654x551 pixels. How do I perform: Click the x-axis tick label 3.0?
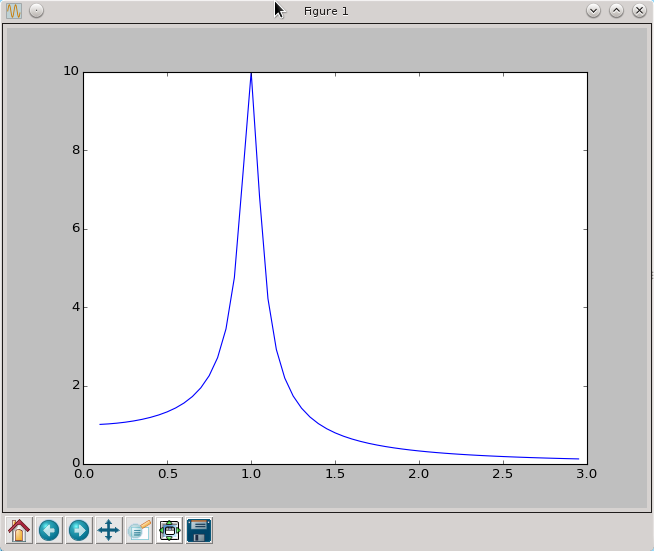coord(586,474)
